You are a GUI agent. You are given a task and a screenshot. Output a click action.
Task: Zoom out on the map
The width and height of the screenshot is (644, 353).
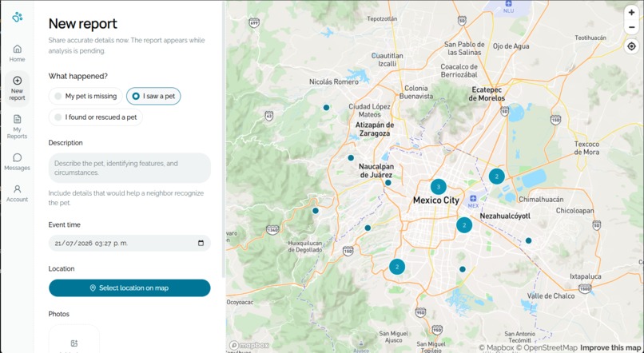point(632,27)
